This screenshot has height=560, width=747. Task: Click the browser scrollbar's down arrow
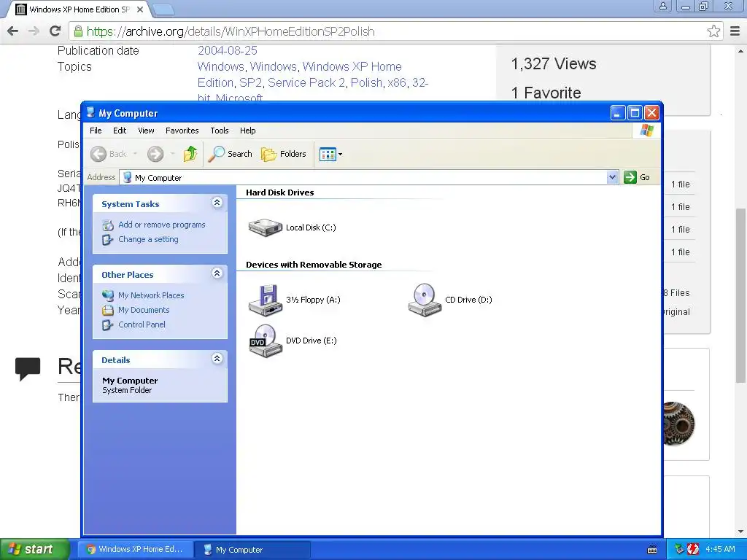(740, 532)
